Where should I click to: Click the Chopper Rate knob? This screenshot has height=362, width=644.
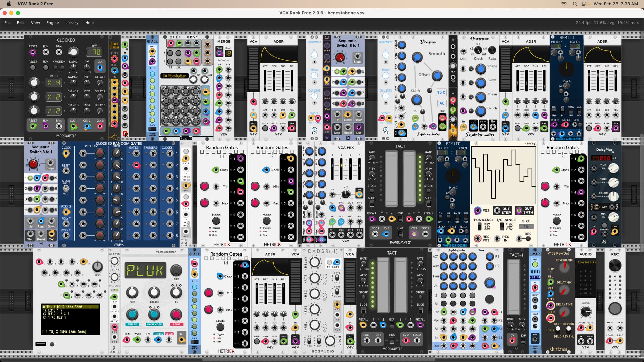tap(492, 50)
